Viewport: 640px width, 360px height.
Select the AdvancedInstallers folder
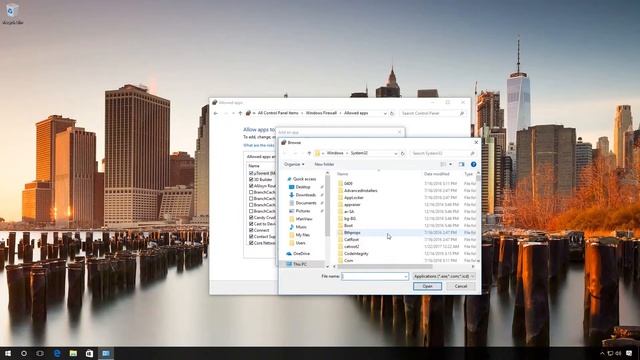point(360,191)
